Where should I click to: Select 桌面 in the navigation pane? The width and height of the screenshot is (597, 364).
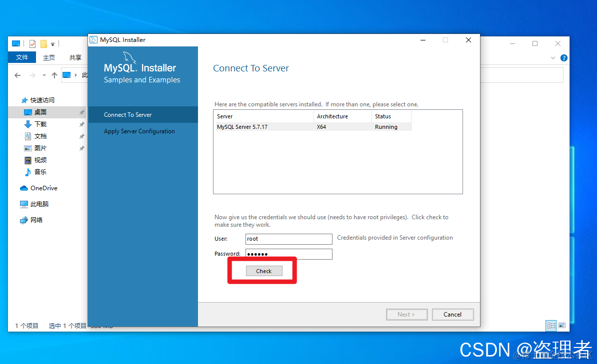[40, 112]
